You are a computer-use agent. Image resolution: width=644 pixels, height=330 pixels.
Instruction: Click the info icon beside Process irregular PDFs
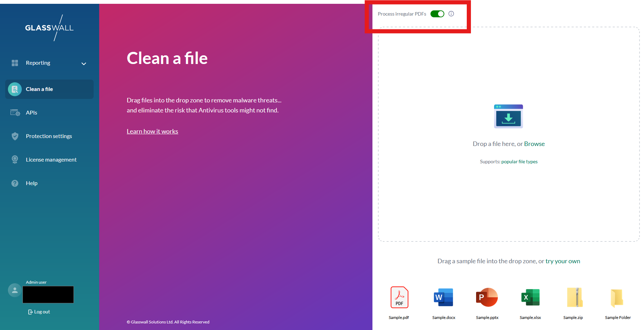coord(451,14)
